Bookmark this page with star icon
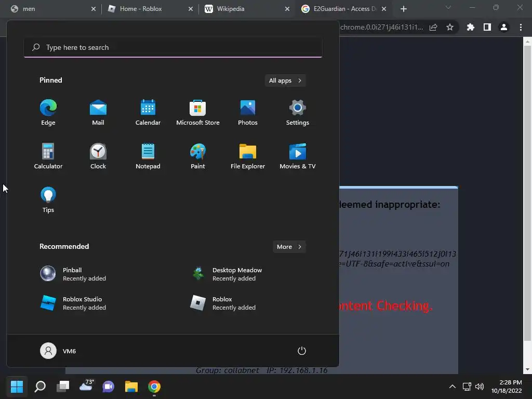 click(449, 27)
